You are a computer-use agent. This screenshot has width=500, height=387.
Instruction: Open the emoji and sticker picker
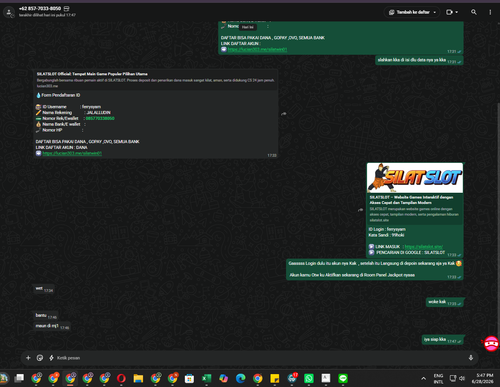pos(40,358)
